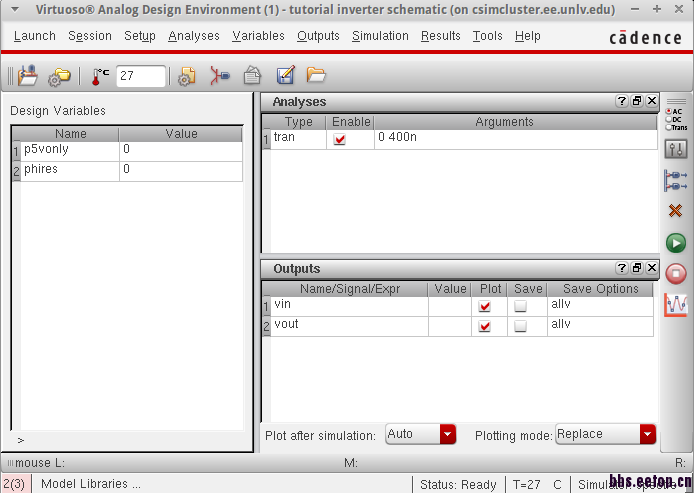This screenshot has width=694, height=493.
Task: Select the AC radio button
Action: point(669,112)
